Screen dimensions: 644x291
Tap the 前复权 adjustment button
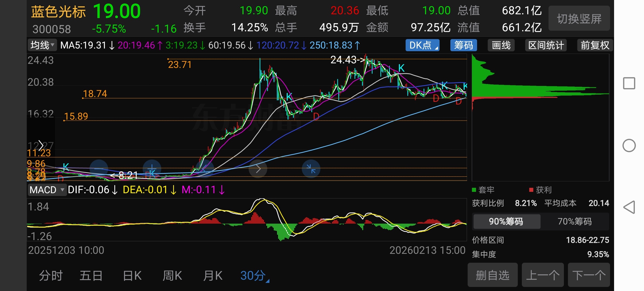[x=595, y=45]
